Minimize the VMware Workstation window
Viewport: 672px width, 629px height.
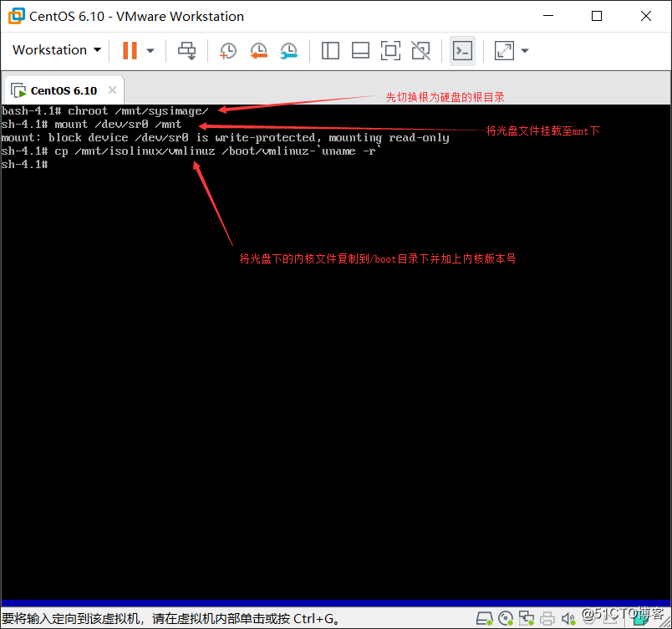coord(548,16)
